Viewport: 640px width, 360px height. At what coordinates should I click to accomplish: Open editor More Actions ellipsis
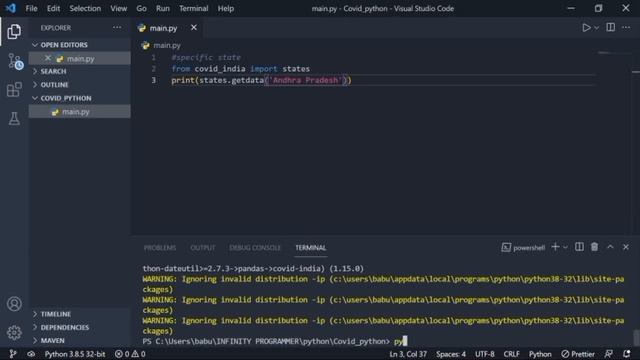point(626,27)
